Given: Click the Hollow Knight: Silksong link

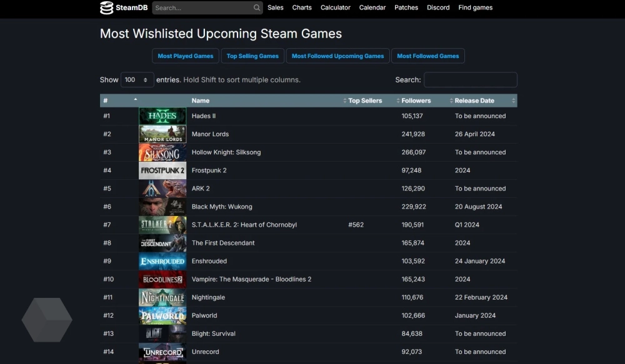Looking at the screenshot, I should (226, 152).
